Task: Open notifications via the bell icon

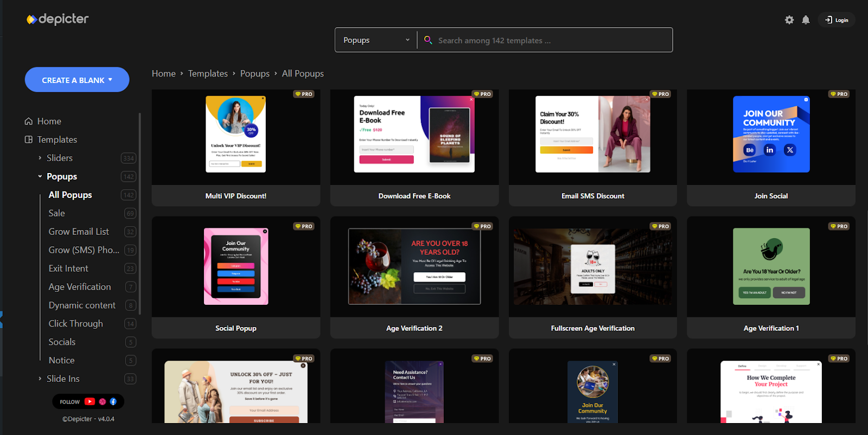Action: [x=806, y=20]
